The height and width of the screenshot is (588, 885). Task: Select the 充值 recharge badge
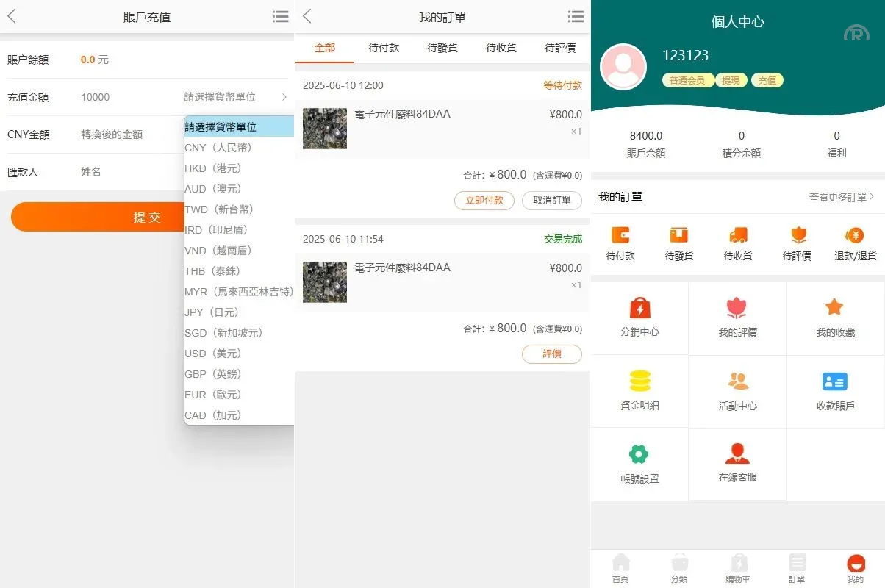tap(767, 81)
